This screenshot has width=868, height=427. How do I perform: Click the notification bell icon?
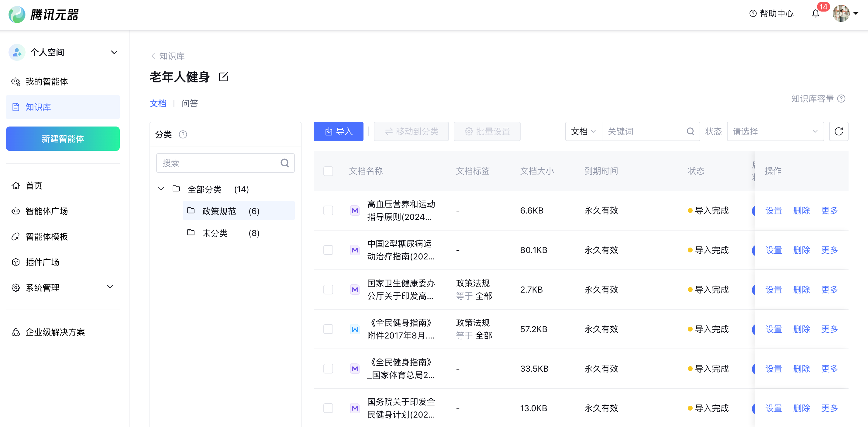coord(815,14)
